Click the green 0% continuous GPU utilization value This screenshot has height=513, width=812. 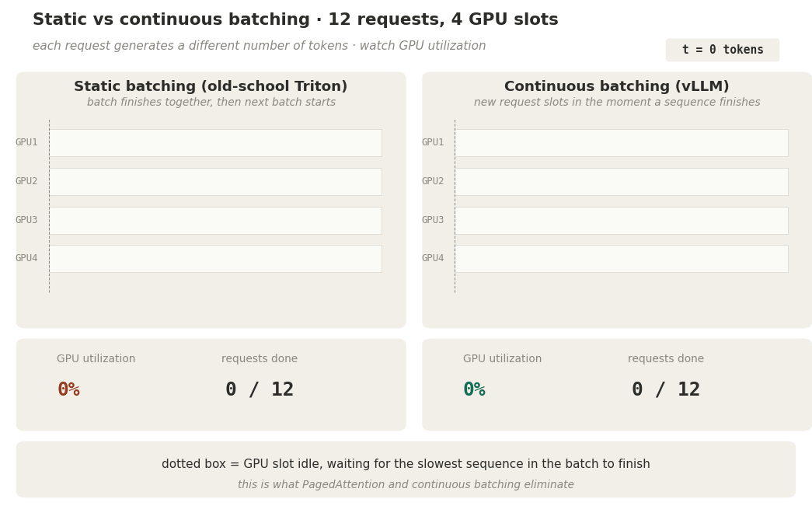[474, 390]
